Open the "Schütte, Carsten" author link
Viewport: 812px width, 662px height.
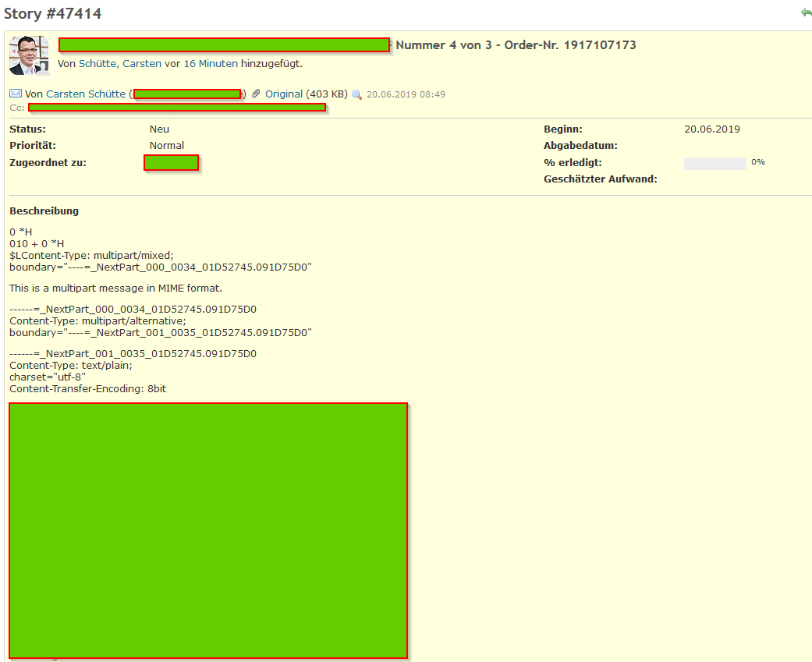click(119, 63)
